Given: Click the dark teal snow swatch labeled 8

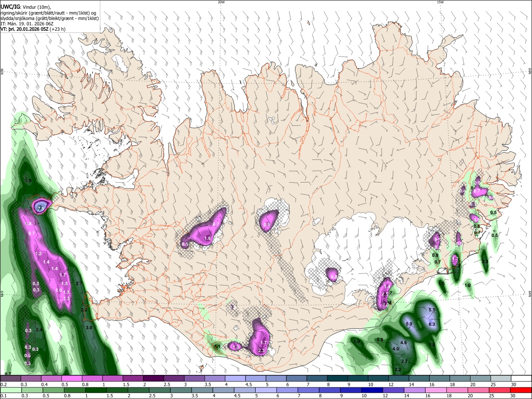Looking at the screenshot, I should point(337,378).
